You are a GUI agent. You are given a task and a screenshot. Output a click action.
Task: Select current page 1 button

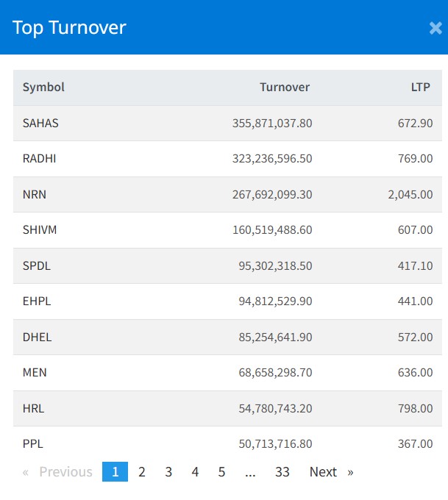(x=115, y=472)
